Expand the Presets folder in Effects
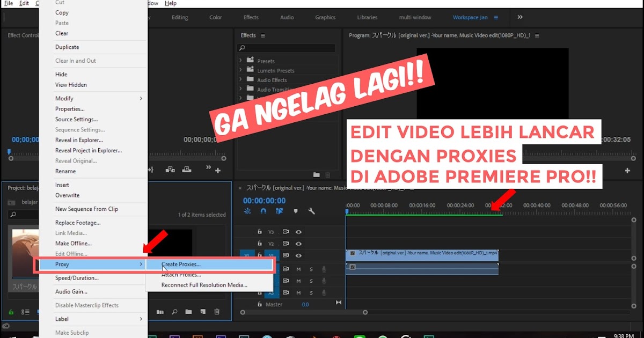The image size is (644, 338). tap(240, 61)
